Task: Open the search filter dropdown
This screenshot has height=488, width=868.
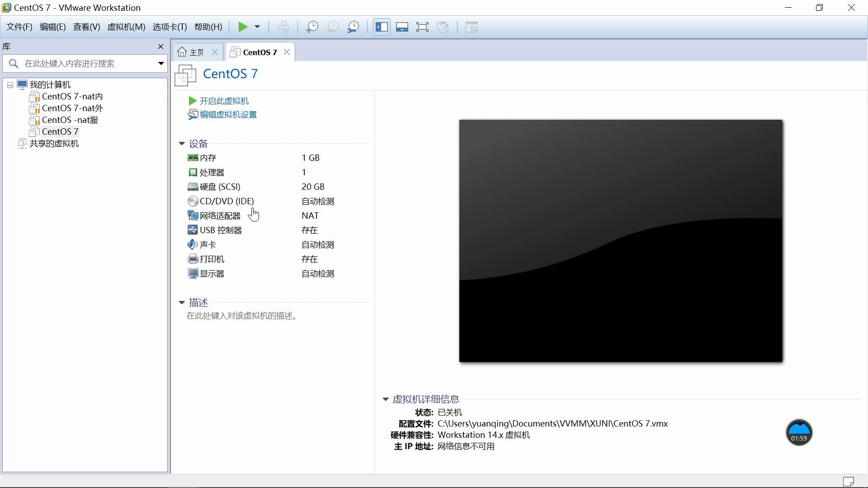Action: tap(160, 63)
